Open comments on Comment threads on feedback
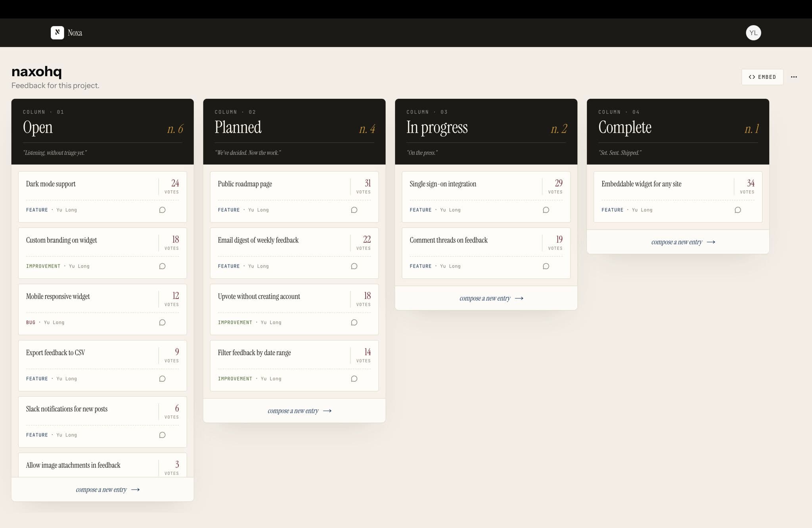Screen dimensions: 812x528 pyautogui.click(x=546, y=266)
